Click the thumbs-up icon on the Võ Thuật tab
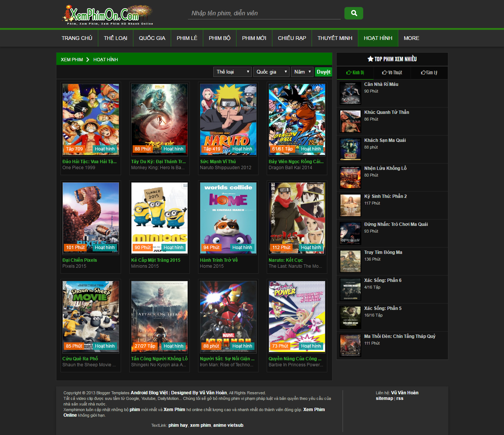 [384, 72]
